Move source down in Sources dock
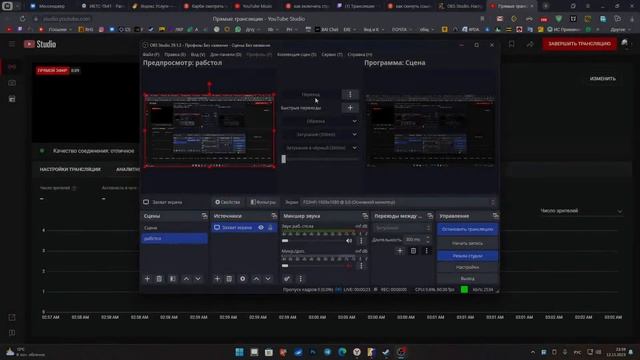The image size is (640, 360). [268, 279]
